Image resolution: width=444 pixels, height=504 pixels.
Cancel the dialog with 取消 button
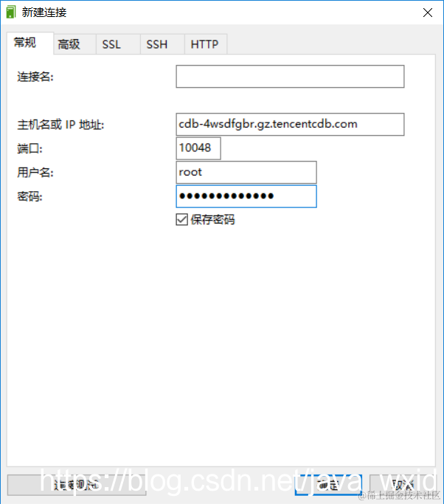coord(403,485)
